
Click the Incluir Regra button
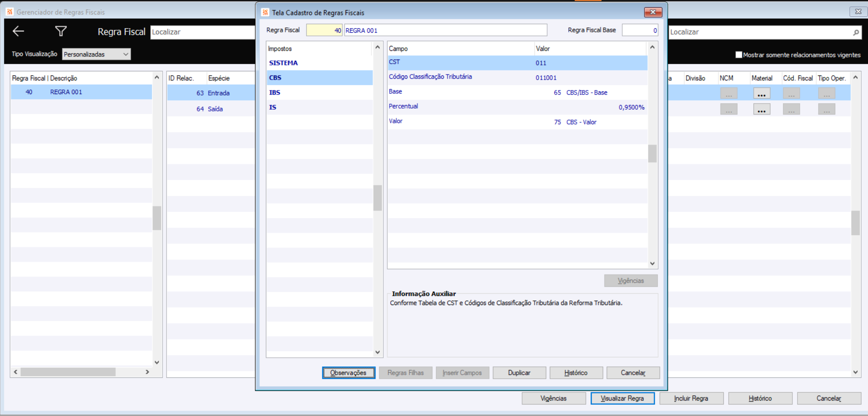click(691, 398)
